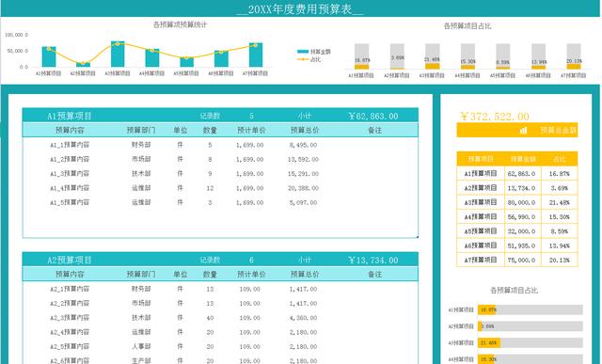Image resolution: width=602 pixels, height=364 pixels.
Task: Click the 占比 legend entry in chart
Action: [x=309, y=59]
